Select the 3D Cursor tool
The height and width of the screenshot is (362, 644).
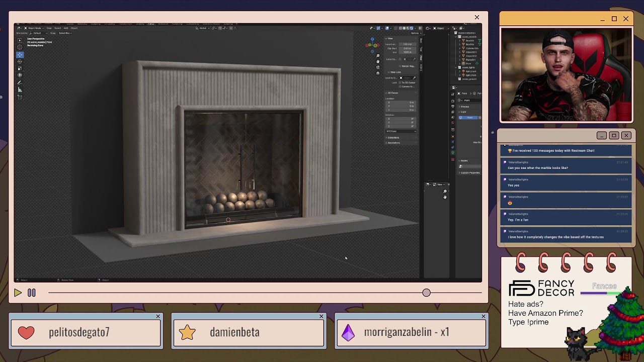(x=20, y=47)
